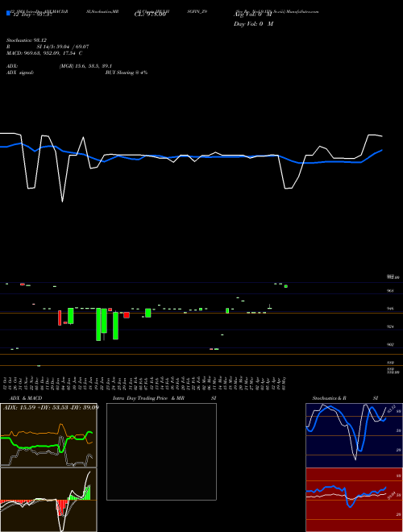This screenshot has width=403, height=532.
Task: Select the 'Day Vol: 0 M' text
Action: (254, 24)
